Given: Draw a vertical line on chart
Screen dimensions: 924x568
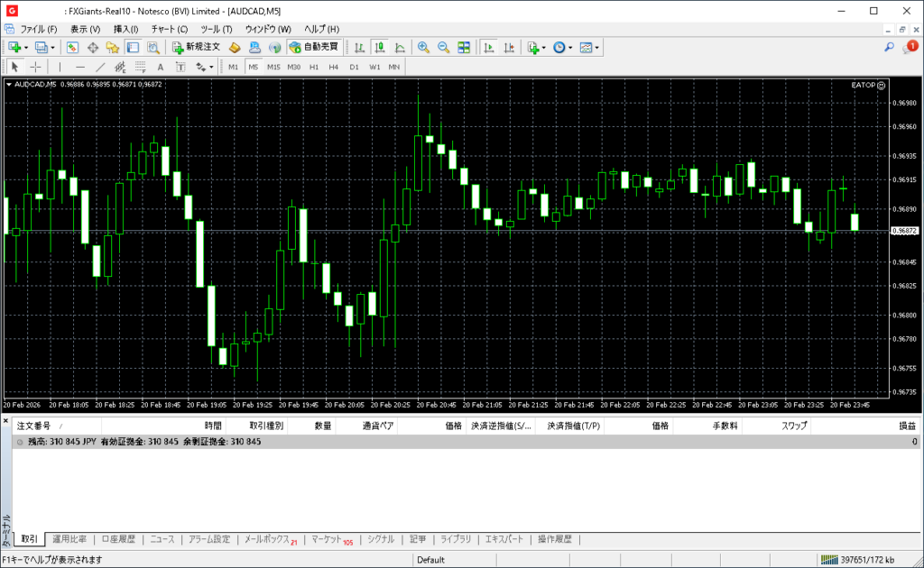Looking at the screenshot, I should 60,67.
